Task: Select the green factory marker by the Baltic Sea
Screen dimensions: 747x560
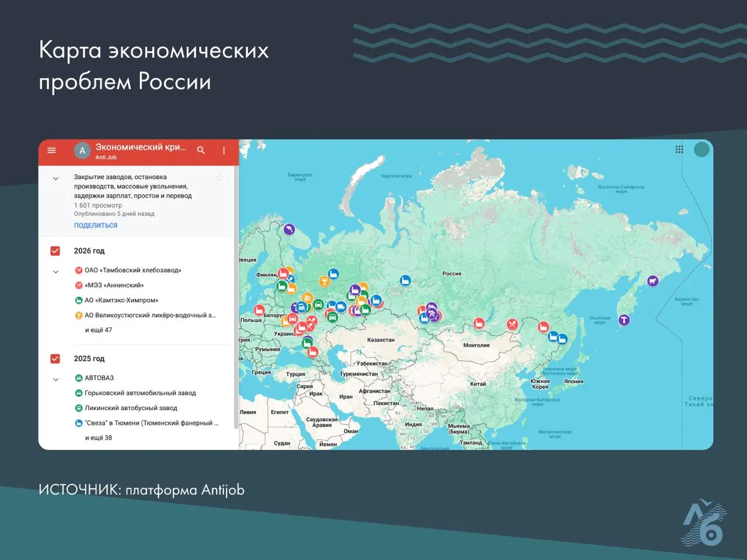Action: pos(281,286)
